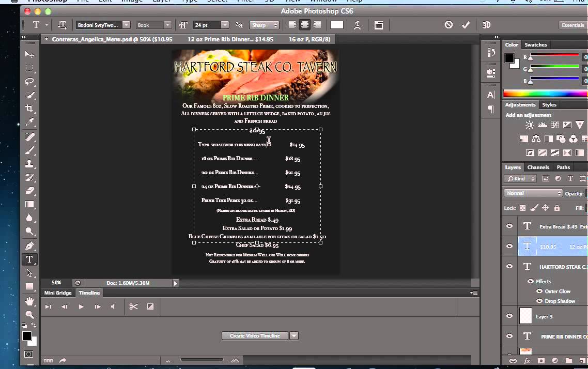Open the Essentials workspace dropdown
The height and width of the screenshot is (369, 588).
572,25
